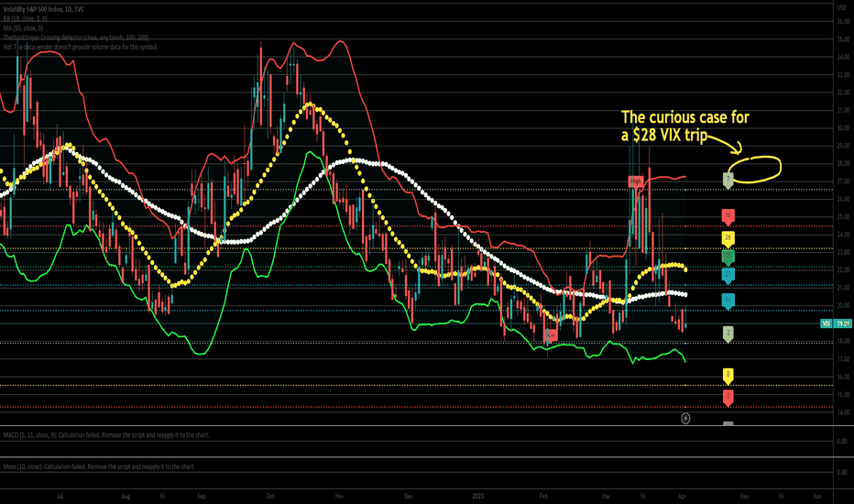Click the Mom calculation failed message
The image size is (854, 504).
pyautogui.click(x=99, y=467)
